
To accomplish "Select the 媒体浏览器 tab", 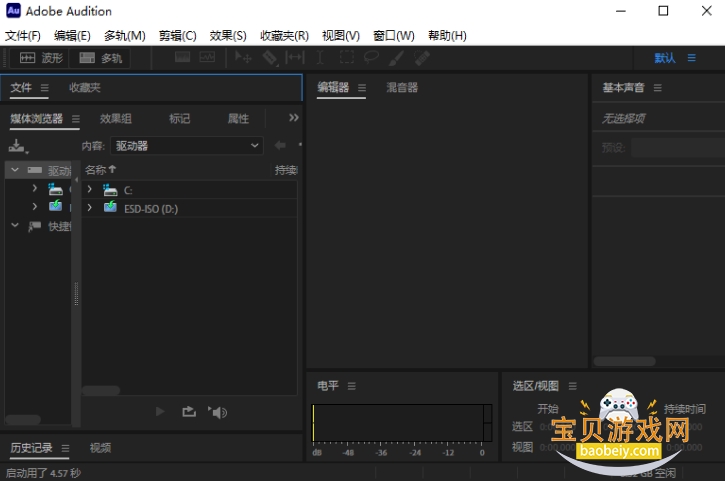I will [x=37, y=119].
